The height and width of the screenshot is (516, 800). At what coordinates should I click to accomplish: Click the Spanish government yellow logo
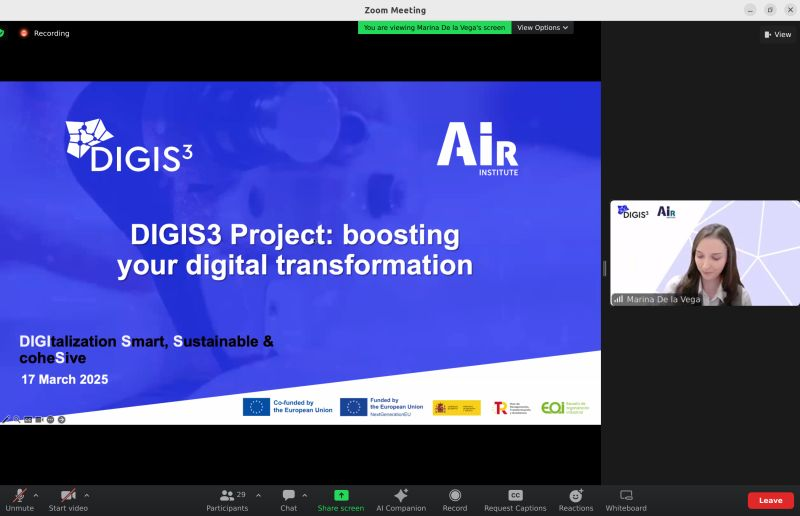pos(457,408)
